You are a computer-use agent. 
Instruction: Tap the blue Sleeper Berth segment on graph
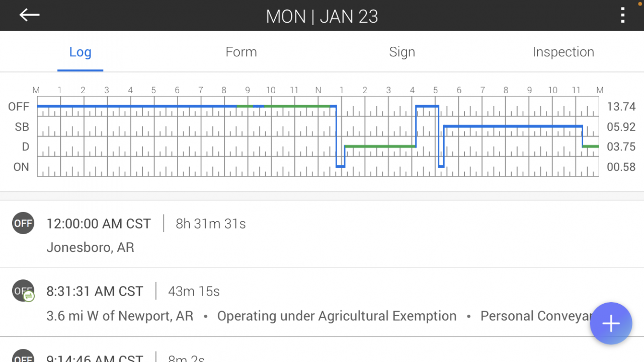tap(513, 126)
